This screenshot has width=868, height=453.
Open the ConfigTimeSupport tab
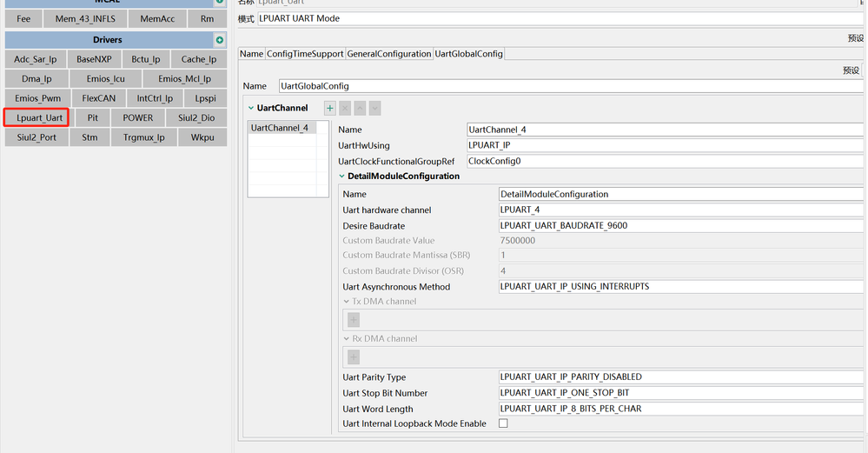coord(305,54)
